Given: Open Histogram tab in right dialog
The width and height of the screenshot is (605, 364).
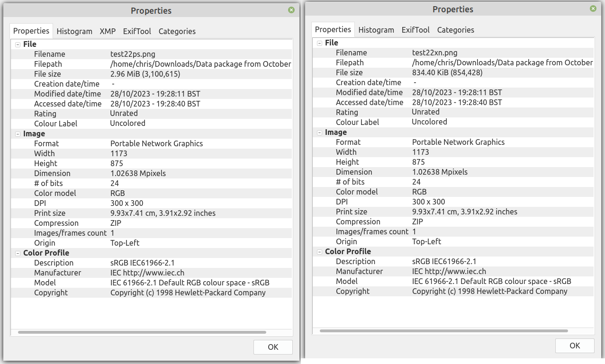Looking at the screenshot, I should tap(376, 30).
